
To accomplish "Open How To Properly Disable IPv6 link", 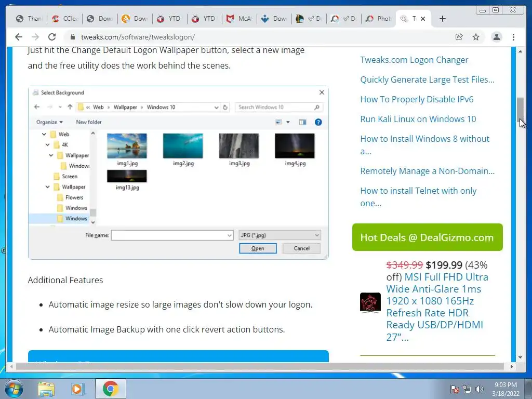I will 417,99.
